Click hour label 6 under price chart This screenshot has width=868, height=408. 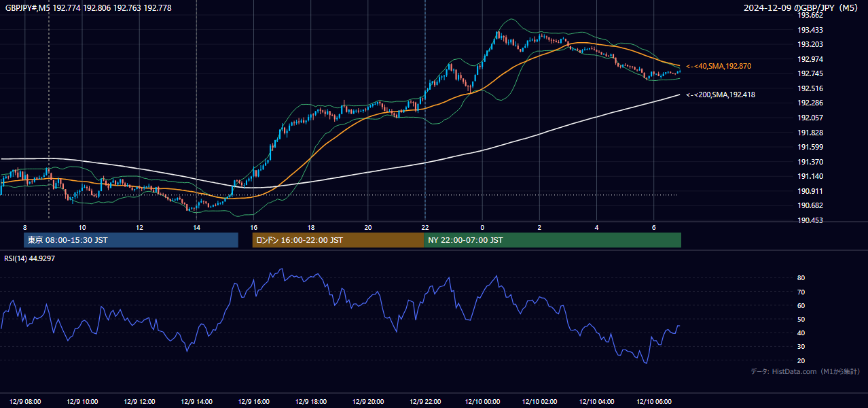[653, 227]
